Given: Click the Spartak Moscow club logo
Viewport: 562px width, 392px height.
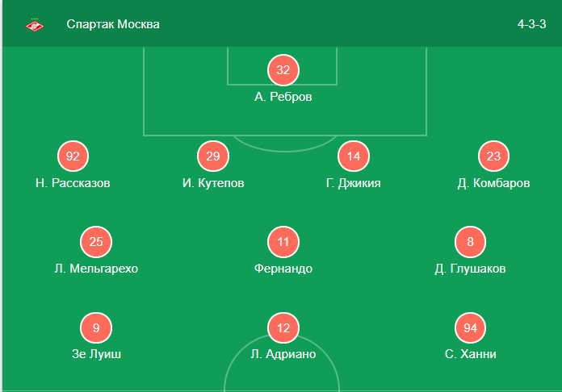Looking at the screenshot, I should click(x=34, y=24).
